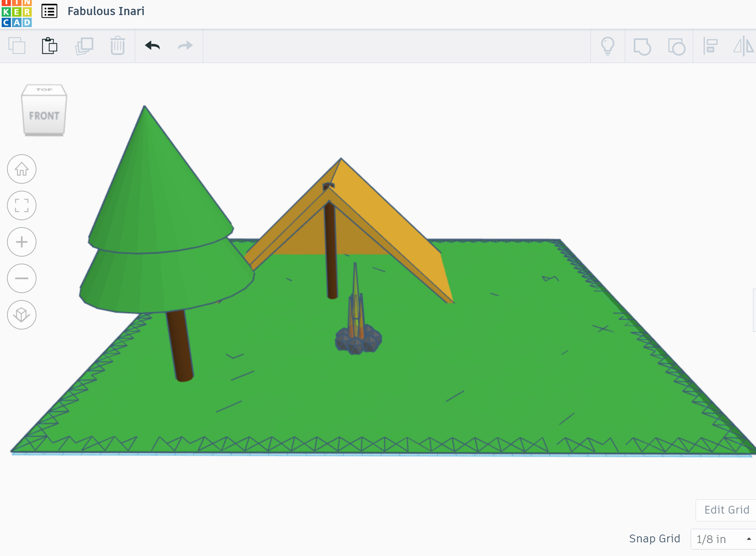
Task: Switch view using the FRONT face of ViewCube
Action: 43,115
